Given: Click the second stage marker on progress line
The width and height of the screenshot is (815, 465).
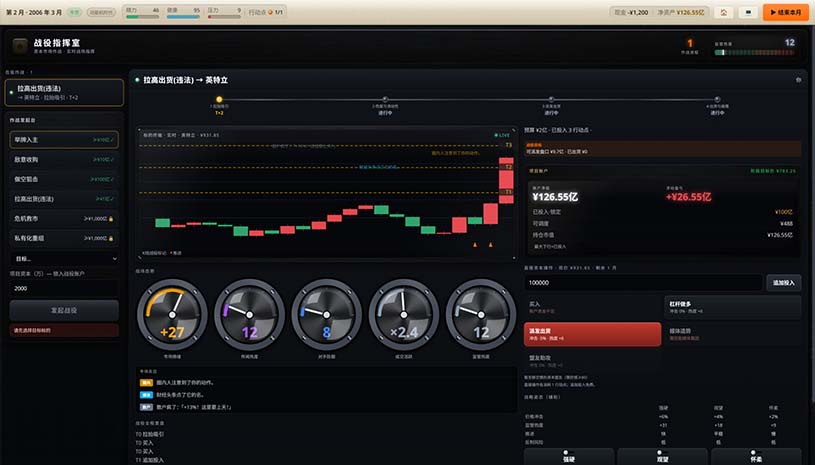Looking at the screenshot, I should click(x=385, y=99).
